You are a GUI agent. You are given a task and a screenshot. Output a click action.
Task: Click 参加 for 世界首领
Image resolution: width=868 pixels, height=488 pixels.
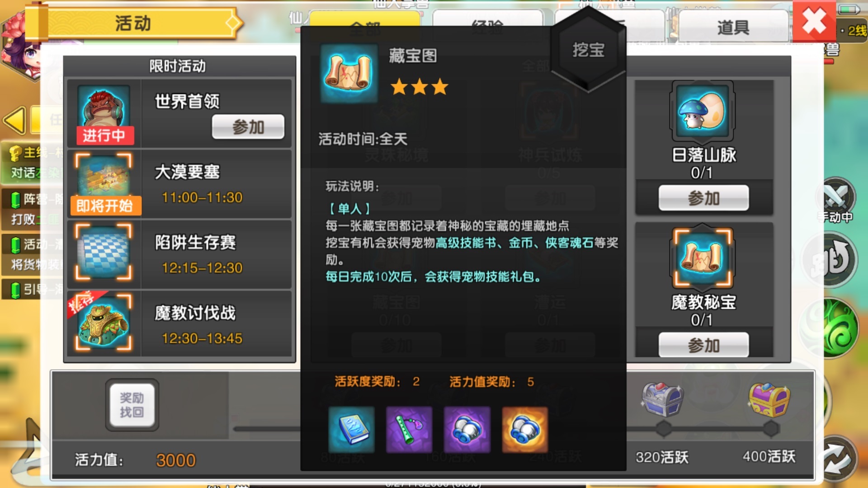[248, 127]
